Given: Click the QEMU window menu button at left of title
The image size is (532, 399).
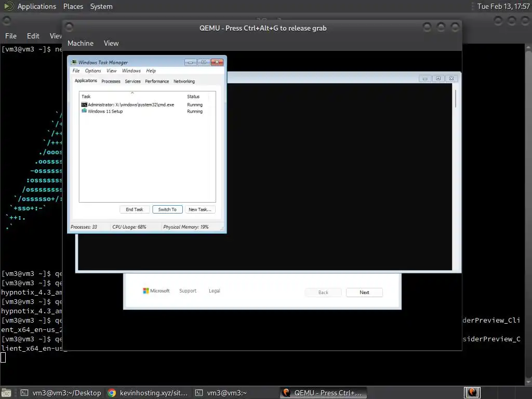Looking at the screenshot, I should [x=69, y=27].
